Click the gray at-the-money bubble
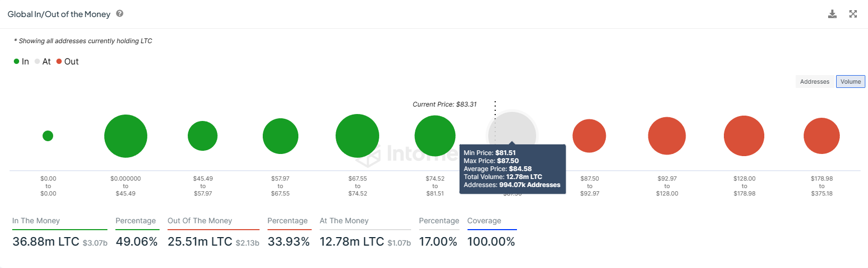Image resolution: width=868 pixels, height=268 pixels. (512, 127)
